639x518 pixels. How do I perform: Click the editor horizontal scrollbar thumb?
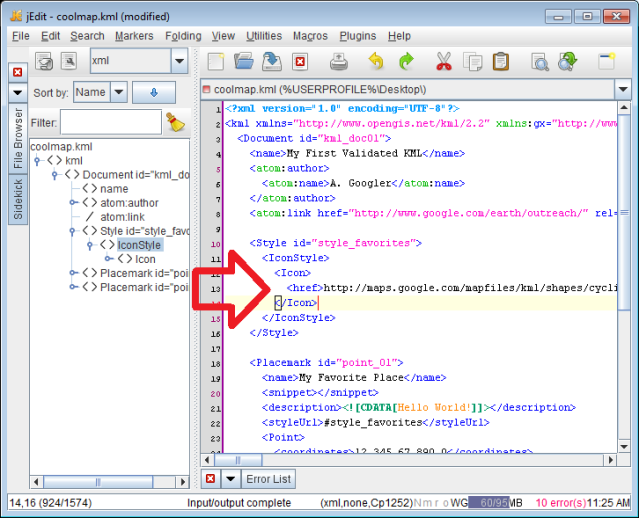pos(238,460)
